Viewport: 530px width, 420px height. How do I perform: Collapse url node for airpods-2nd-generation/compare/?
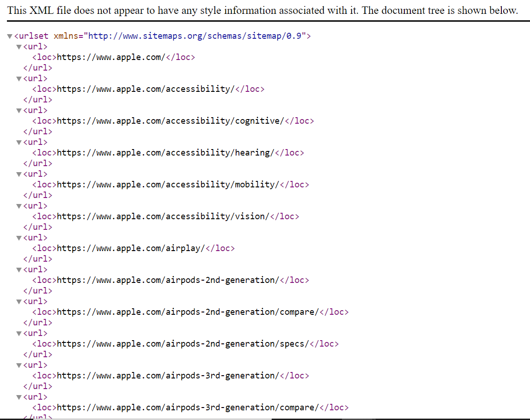coord(19,301)
